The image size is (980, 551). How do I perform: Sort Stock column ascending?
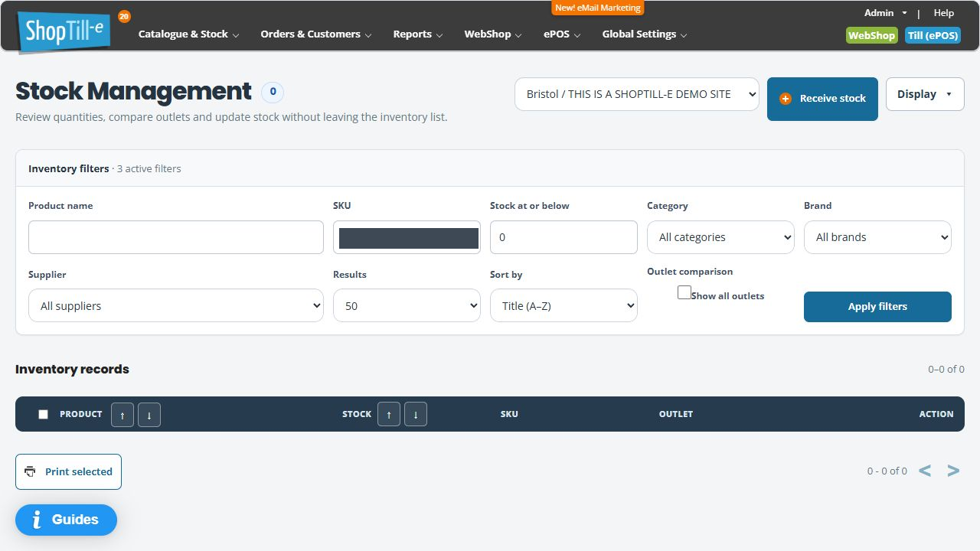pyautogui.click(x=389, y=414)
